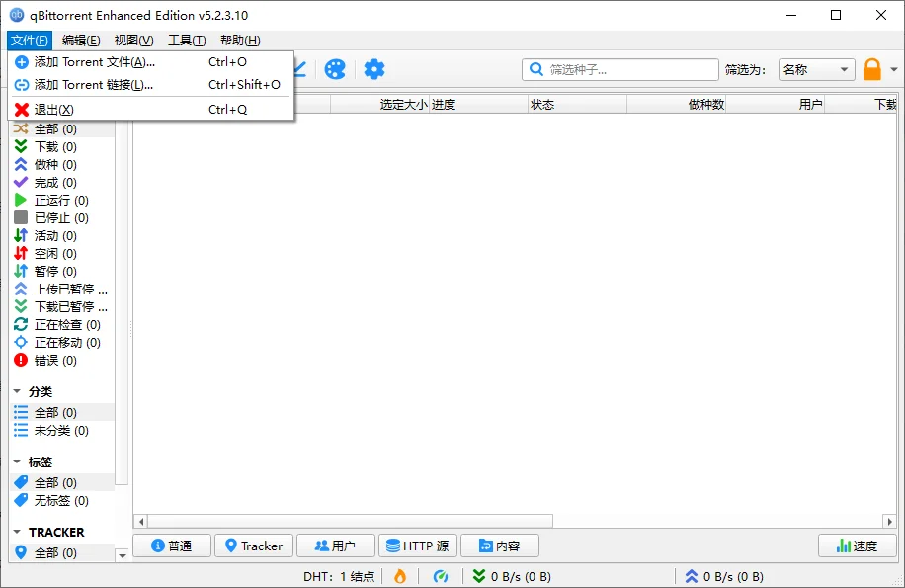This screenshot has height=588, width=905.
Task: Select 全部 (0) under 分类
Action: pos(62,412)
